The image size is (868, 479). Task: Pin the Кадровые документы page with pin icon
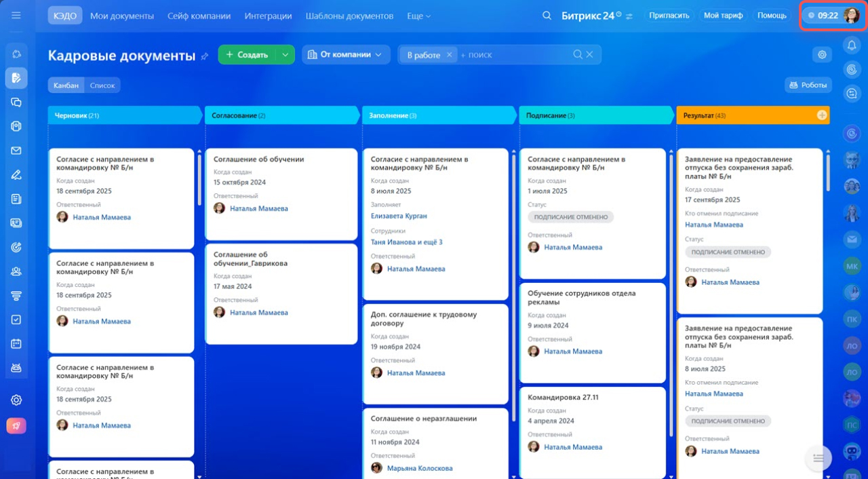205,56
